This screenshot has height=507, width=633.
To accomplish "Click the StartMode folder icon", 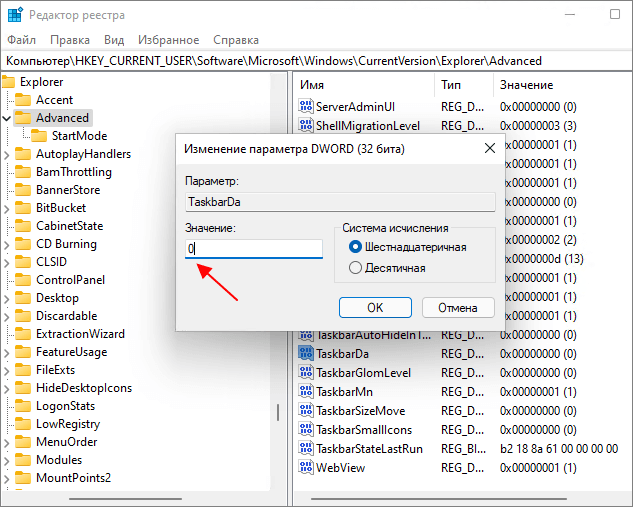I will tap(39, 136).
